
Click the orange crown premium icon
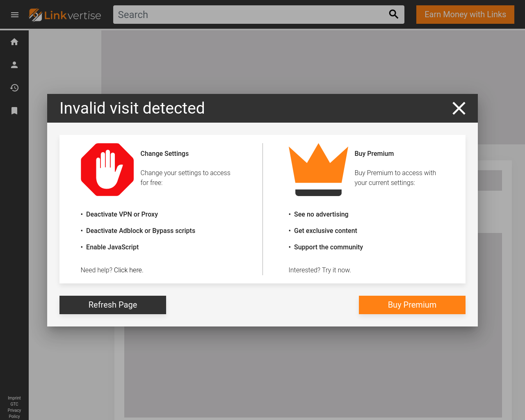point(318,169)
